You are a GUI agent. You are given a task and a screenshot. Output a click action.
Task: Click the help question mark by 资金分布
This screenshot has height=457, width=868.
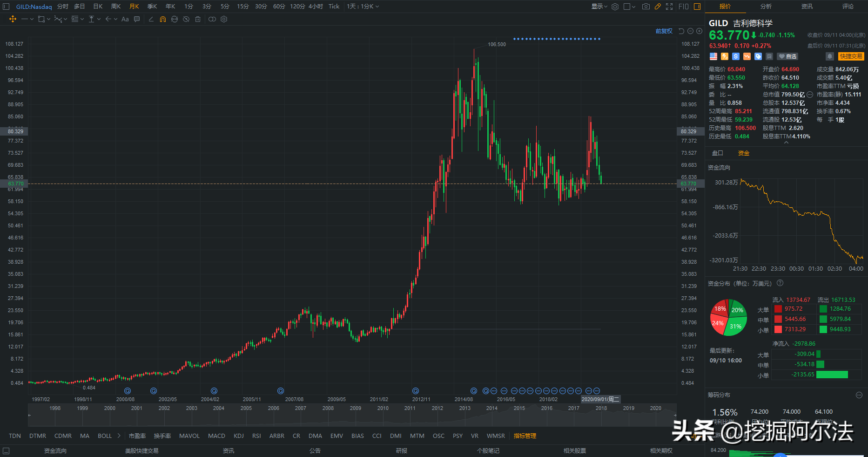click(x=780, y=283)
